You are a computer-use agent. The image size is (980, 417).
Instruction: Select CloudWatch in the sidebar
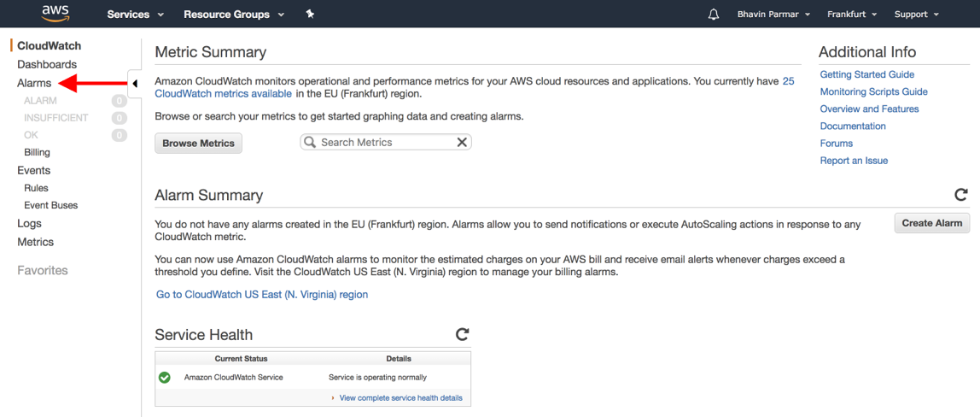pos(50,45)
